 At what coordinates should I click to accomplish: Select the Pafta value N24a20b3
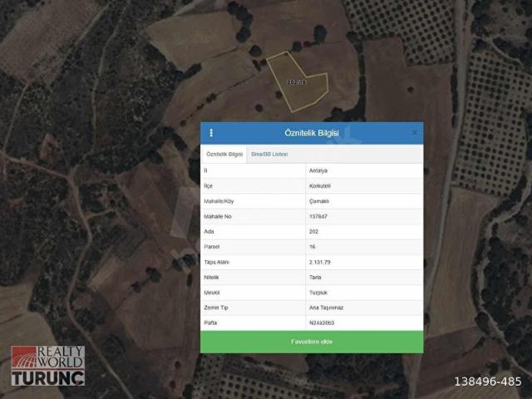[322, 323]
